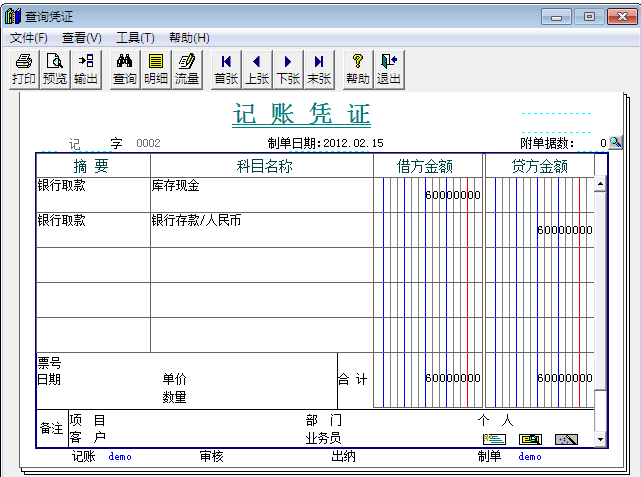Open the 文件(F) menu
This screenshot has height=477, width=641.
[29, 38]
